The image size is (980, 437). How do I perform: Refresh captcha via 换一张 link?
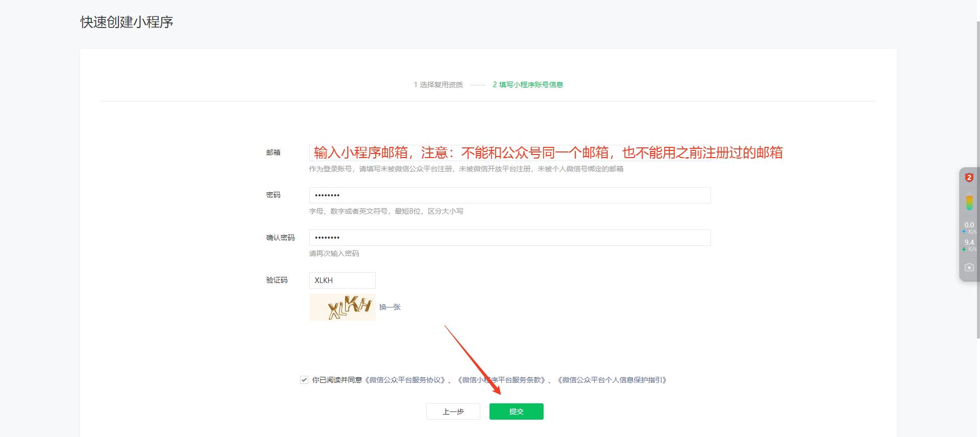pyautogui.click(x=390, y=307)
